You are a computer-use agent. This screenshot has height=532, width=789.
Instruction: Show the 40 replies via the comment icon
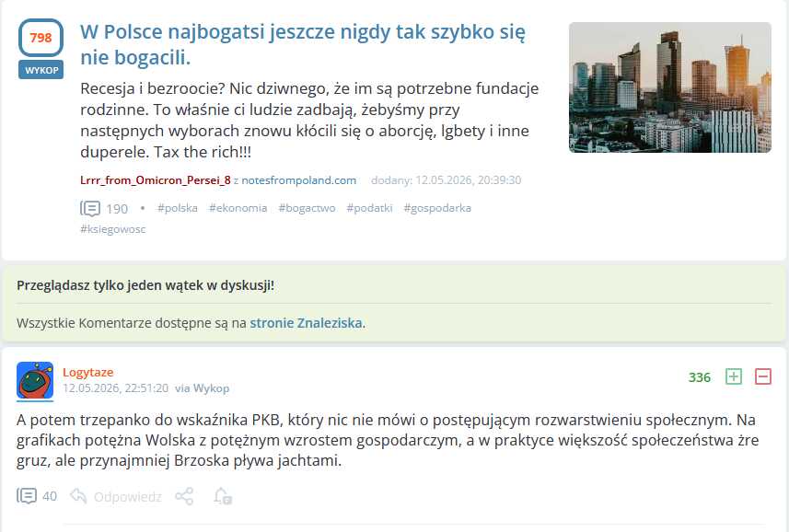point(27,496)
